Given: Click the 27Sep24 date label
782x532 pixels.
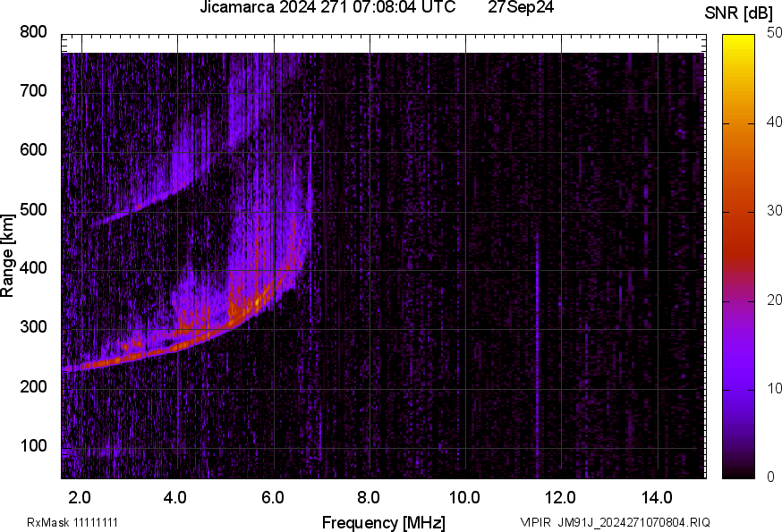Looking at the screenshot, I should tap(520, 8).
